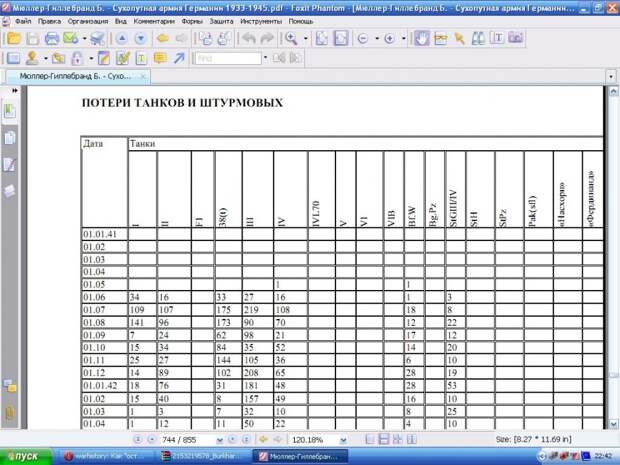This screenshot has height=465, width=620.
Task: Open the Файл menu
Action: (23, 21)
